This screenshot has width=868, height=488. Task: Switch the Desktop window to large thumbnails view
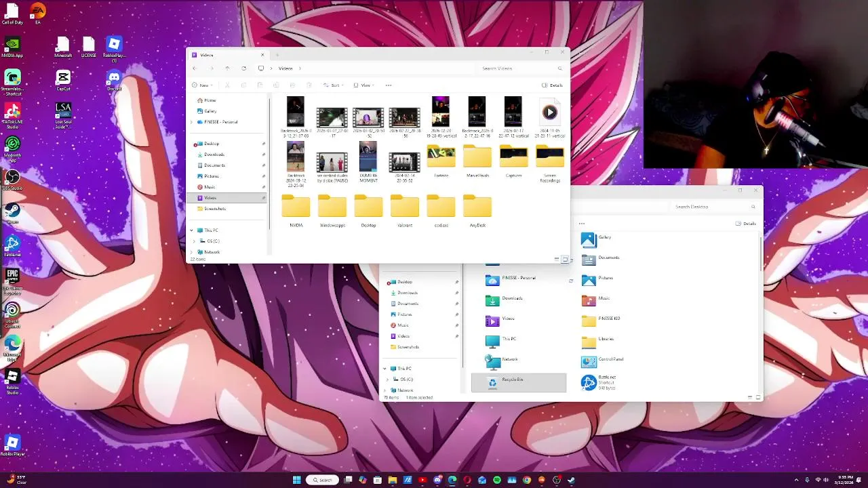coord(758,397)
